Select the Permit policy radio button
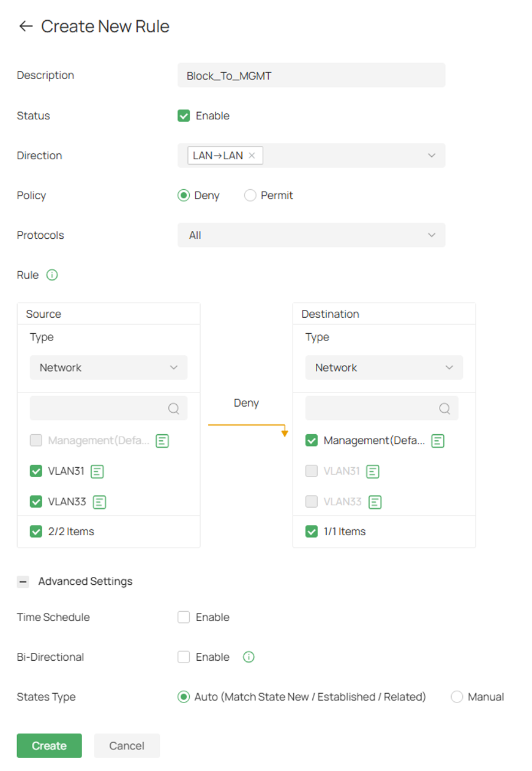This screenshot has height=771, width=532. click(x=250, y=195)
